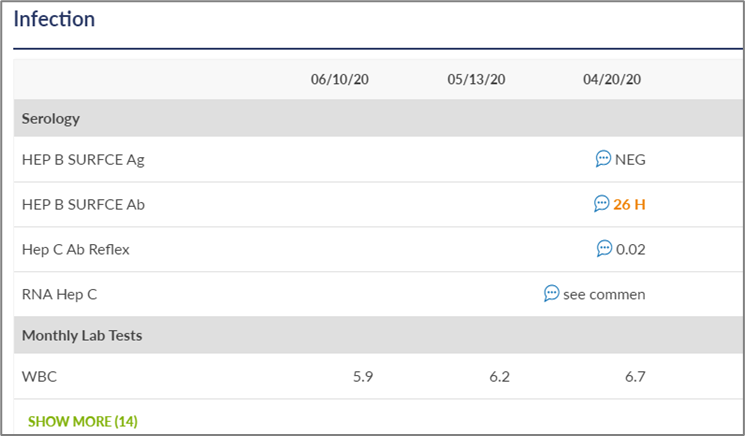This screenshot has width=745, height=436.
Task: Select the HEP B SURFCE Ag row label
Action: click(83, 160)
